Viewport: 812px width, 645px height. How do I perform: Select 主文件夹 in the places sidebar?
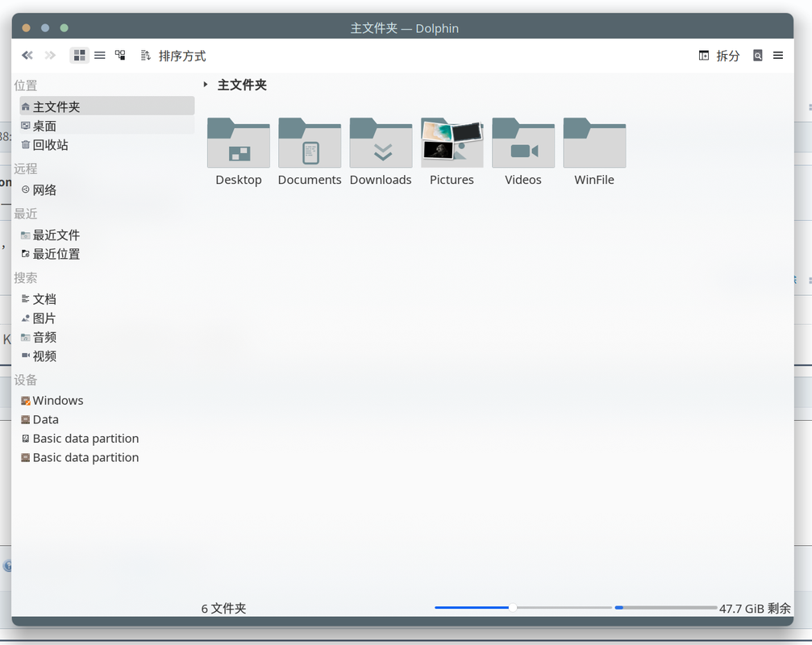point(107,106)
